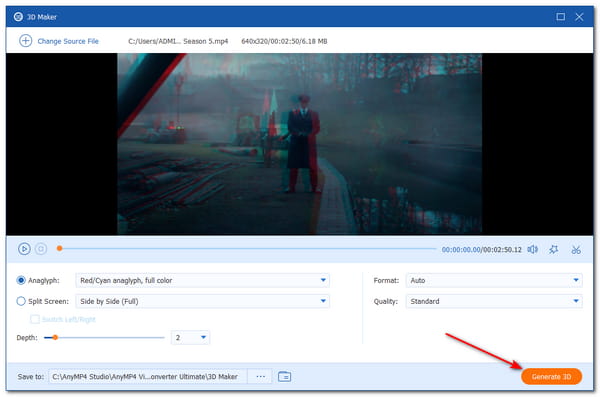Screen dimensions: 600x397
Task: Maximize the 3D Maker window
Action: click(x=561, y=17)
